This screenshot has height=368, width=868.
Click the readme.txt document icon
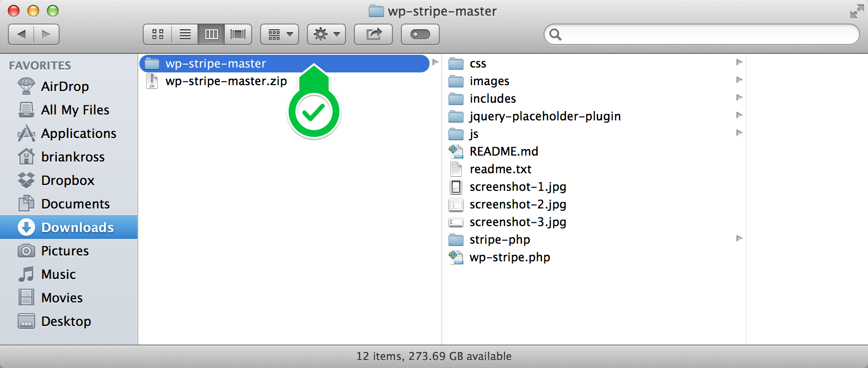coord(456,169)
